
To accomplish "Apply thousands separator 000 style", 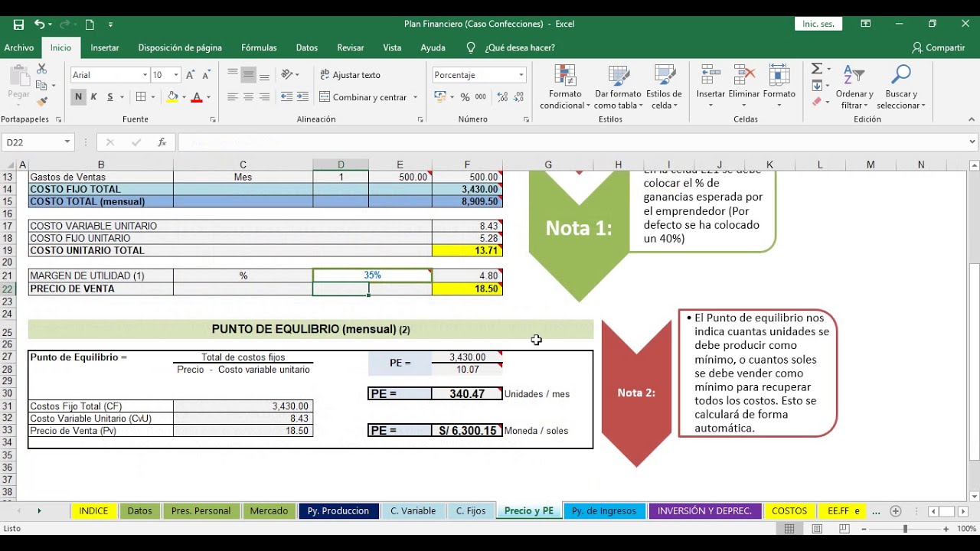I will pyautogui.click(x=481, y=97).
